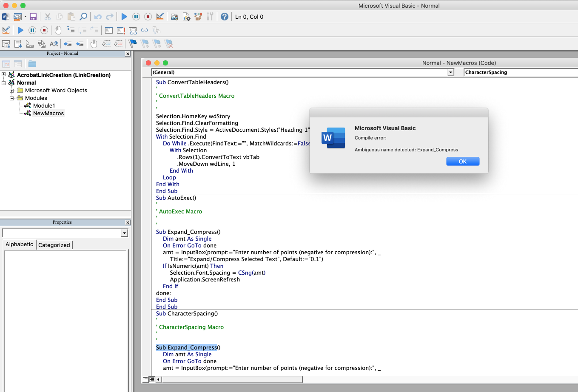Screen dimensions: 578x392
Task: Open Visual Basic Help question mark
Action: point(225,17)
